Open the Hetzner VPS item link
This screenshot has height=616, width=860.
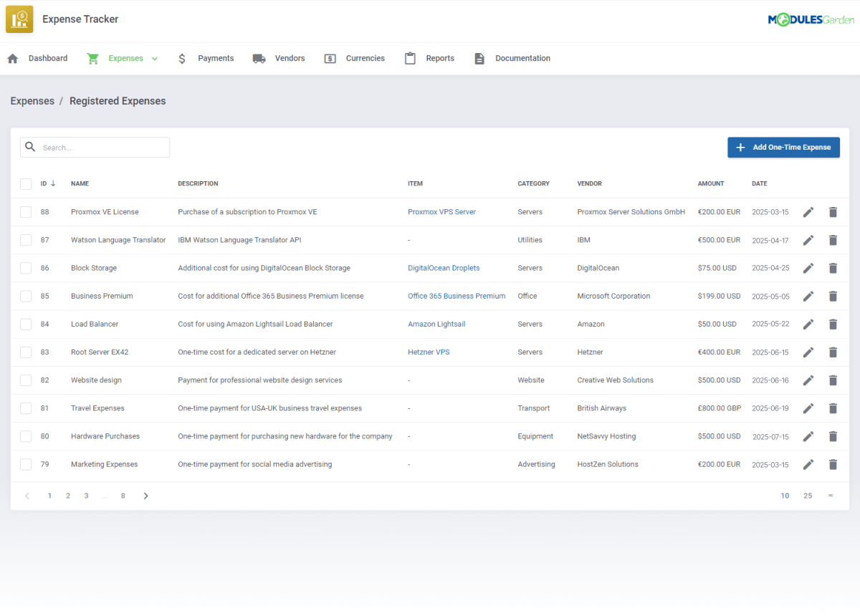(429, 352)
